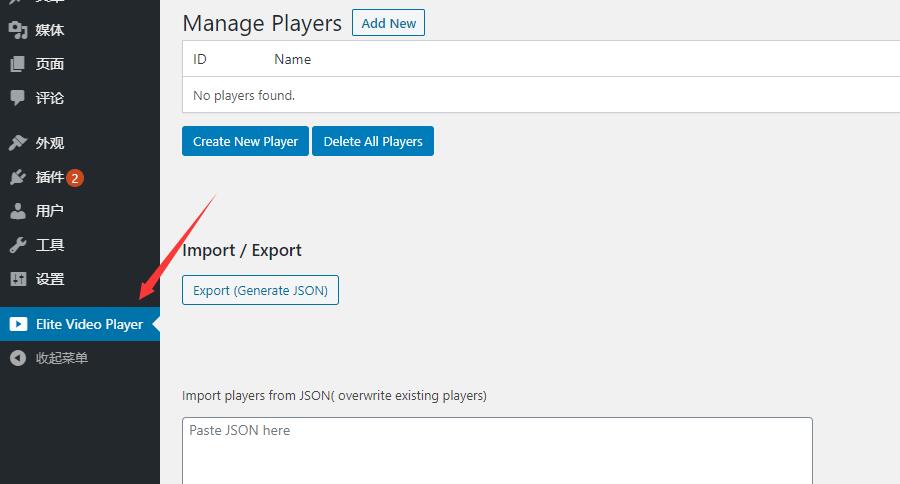
Task: Click the 收起菜单 collapse arrow icon
Action: click(18, 358)
